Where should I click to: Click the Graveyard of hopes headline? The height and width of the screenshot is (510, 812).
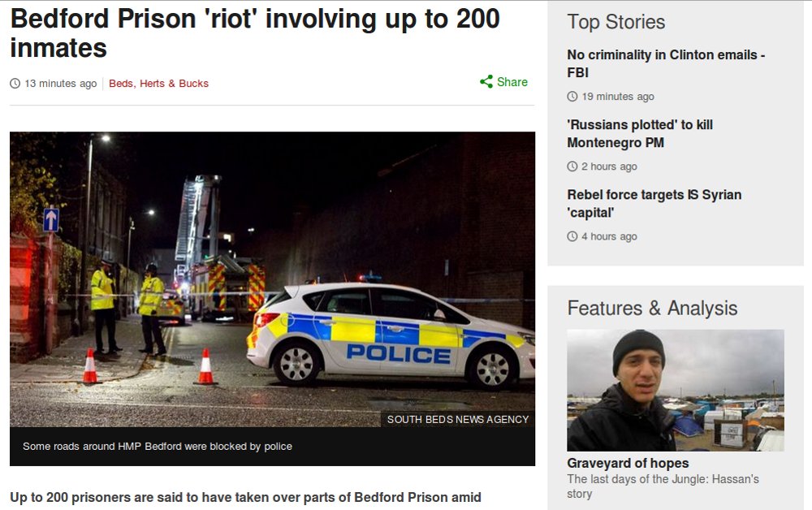628,463
